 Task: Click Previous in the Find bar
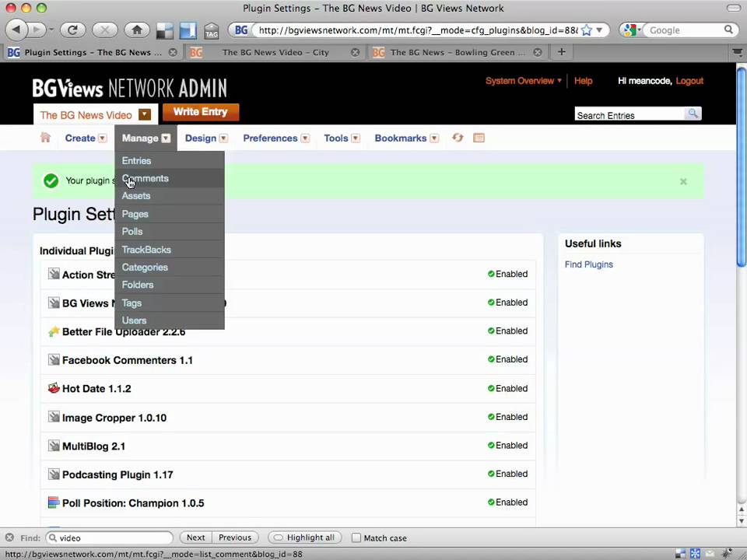click(x=235, y=537)
